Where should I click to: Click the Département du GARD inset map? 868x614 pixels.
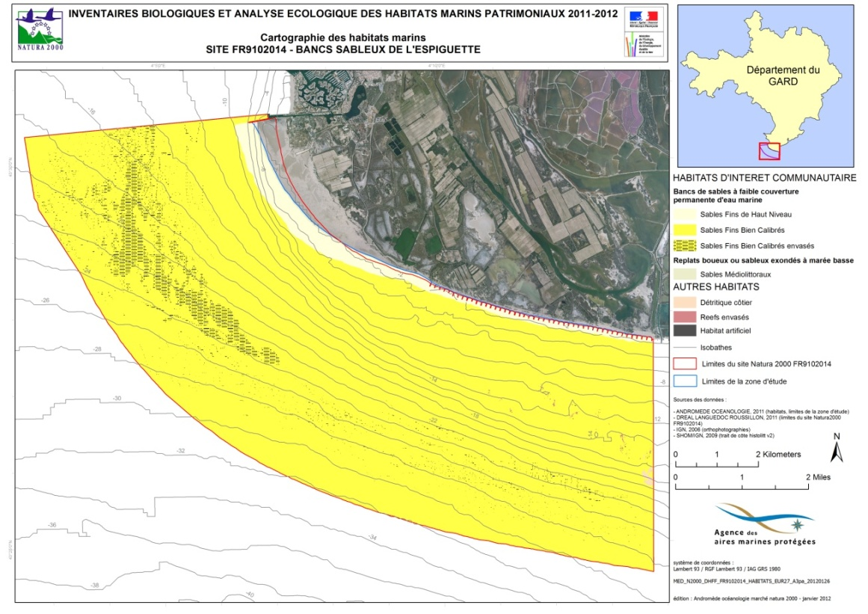[766, 86]
